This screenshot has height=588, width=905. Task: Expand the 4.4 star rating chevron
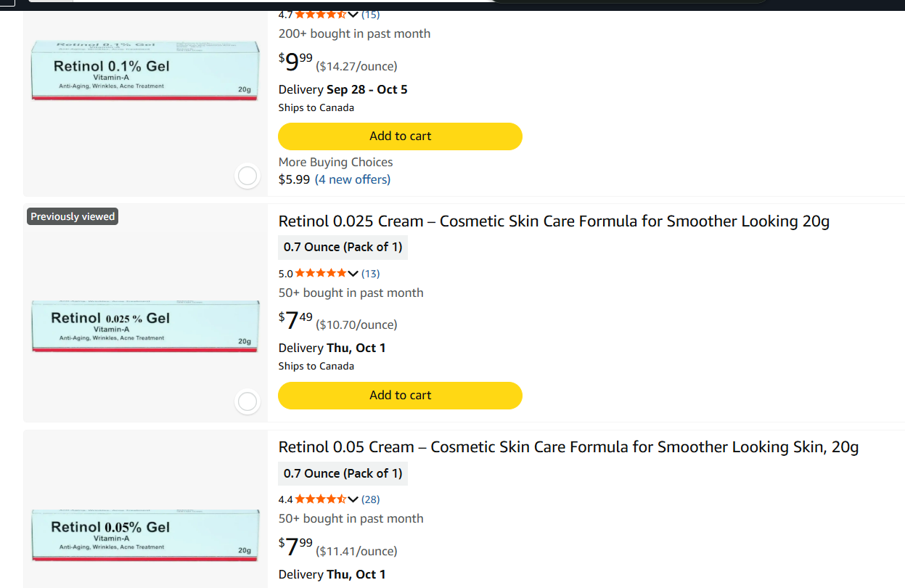coord(353,499)
